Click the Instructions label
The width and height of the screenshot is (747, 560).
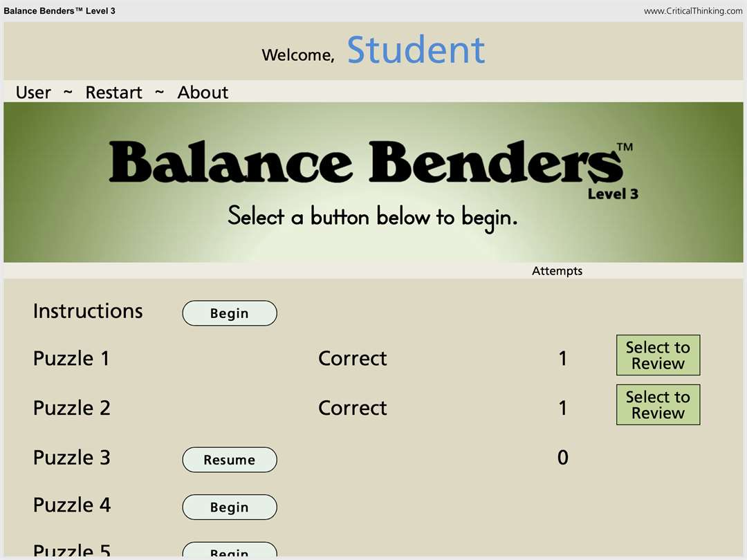point(88,311)
